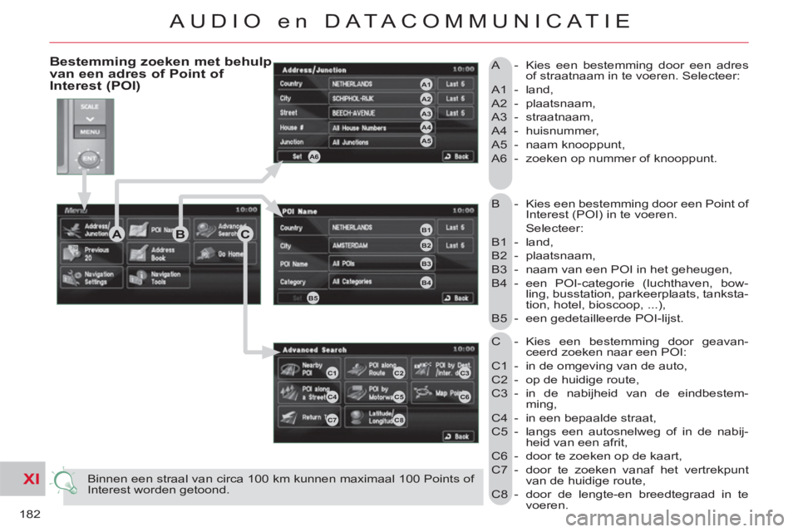
Task: Click Set button in Address/Junction screen
Action: pos(298,156)
